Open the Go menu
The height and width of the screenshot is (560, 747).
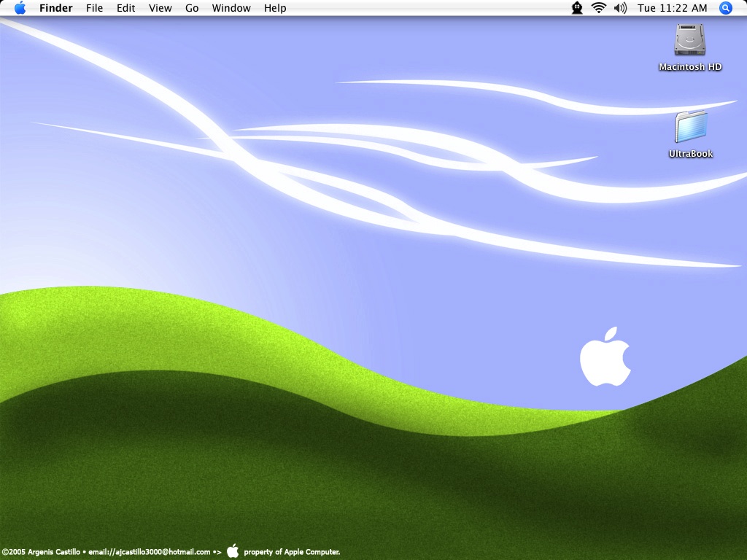[192, 8]
